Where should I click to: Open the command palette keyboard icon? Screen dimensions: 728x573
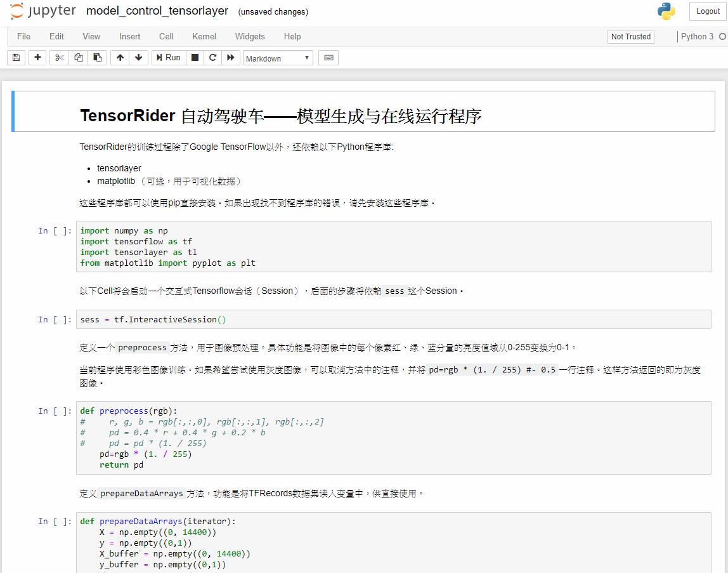coord(328,58)
